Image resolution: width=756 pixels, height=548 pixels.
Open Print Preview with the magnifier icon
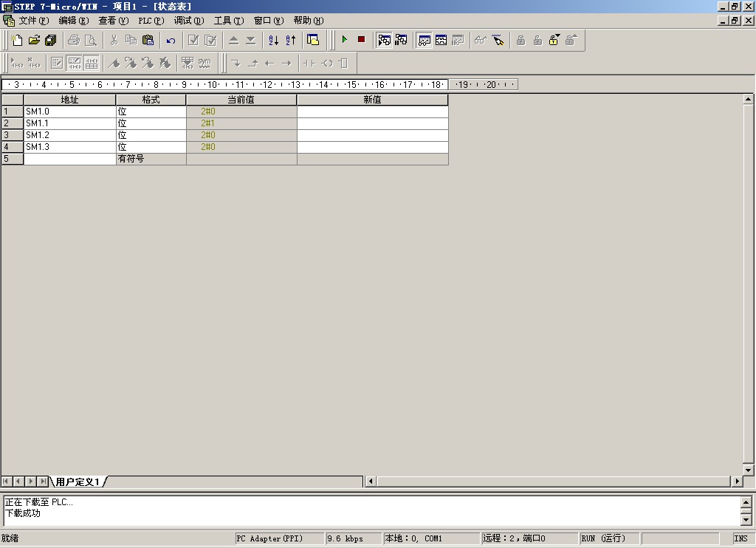(91, 40)
